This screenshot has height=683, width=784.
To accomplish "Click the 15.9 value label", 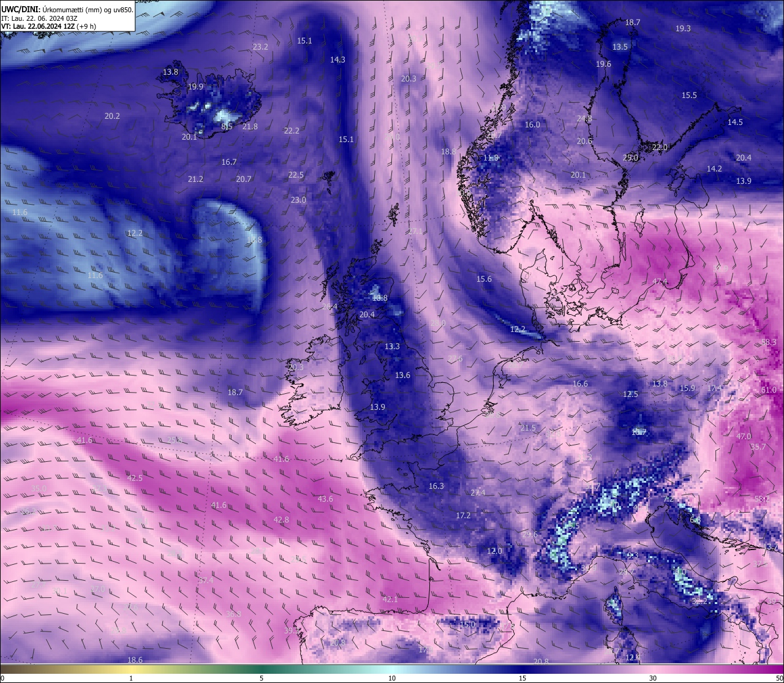I will pos(687,388).
